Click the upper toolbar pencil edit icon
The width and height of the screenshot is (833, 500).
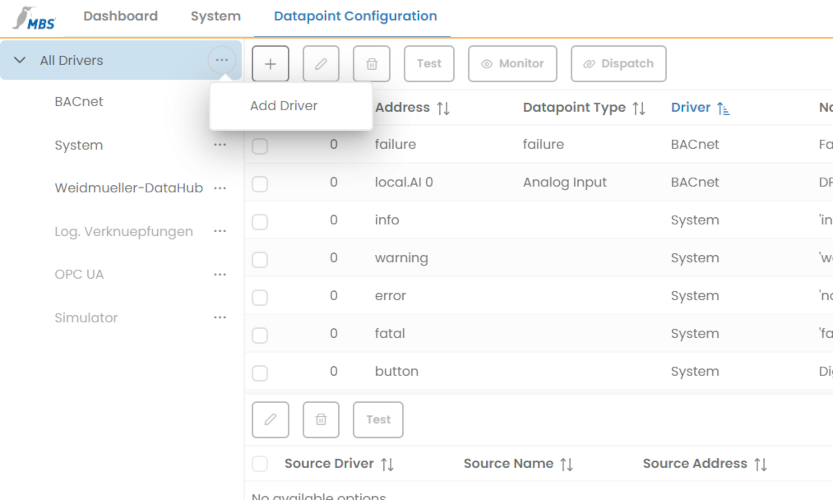[x=321, y=64]
